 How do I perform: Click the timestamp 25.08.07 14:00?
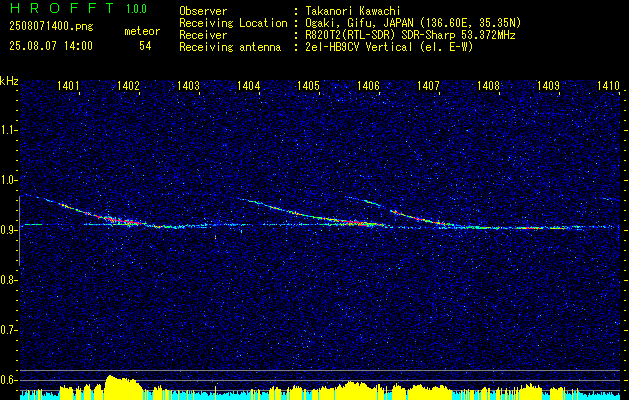click(51, 46)
